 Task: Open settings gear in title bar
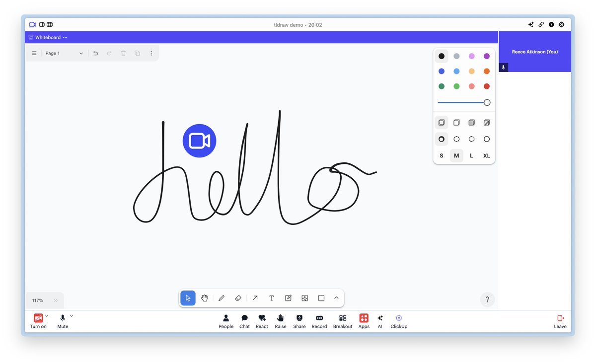[561, 24]
